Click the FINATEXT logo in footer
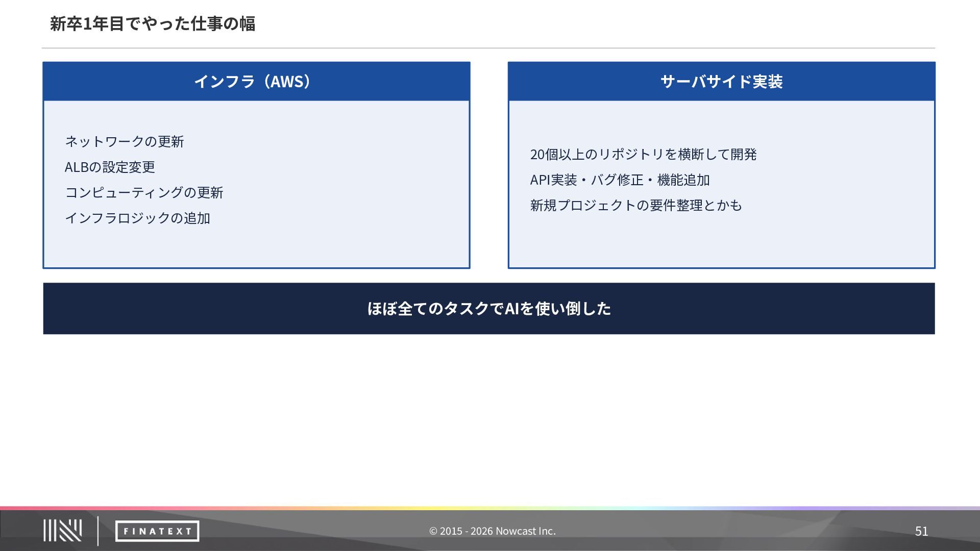 [157, 531]
